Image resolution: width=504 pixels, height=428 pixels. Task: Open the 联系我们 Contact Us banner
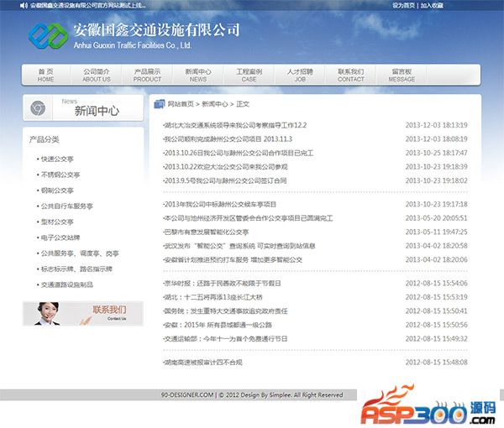coord(83,313)
